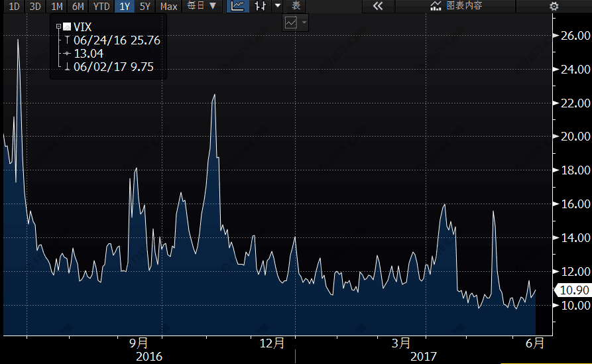Click the VIX series color swatch
Viewport: 592px width, 364px height.
point(67,27)
